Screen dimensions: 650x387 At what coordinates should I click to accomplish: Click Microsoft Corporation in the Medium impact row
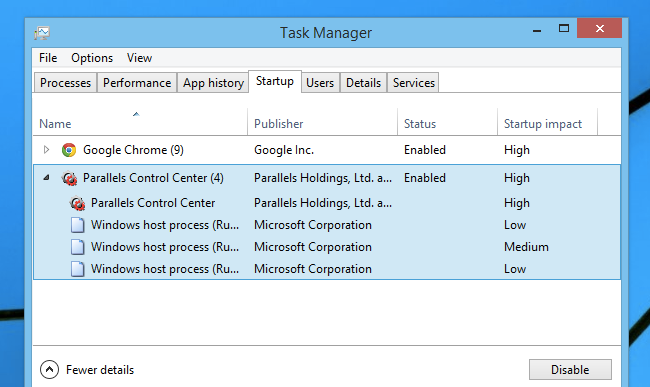click(x=313, y=247)
